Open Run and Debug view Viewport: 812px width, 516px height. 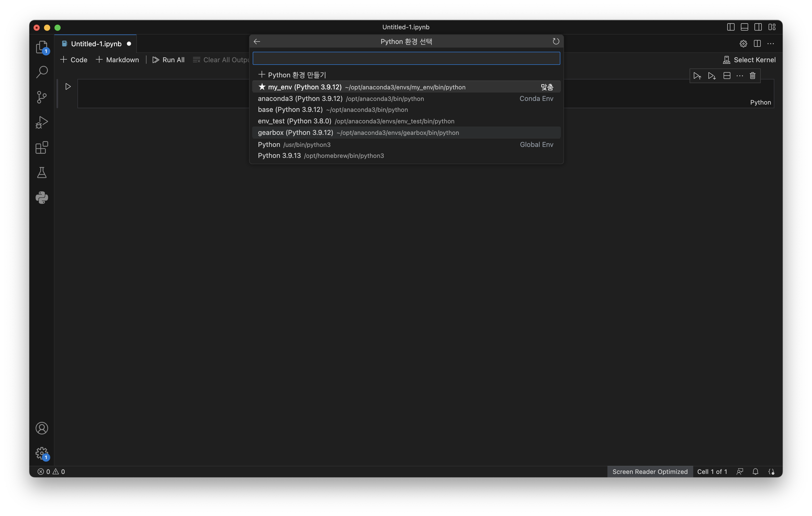point(42,122)
